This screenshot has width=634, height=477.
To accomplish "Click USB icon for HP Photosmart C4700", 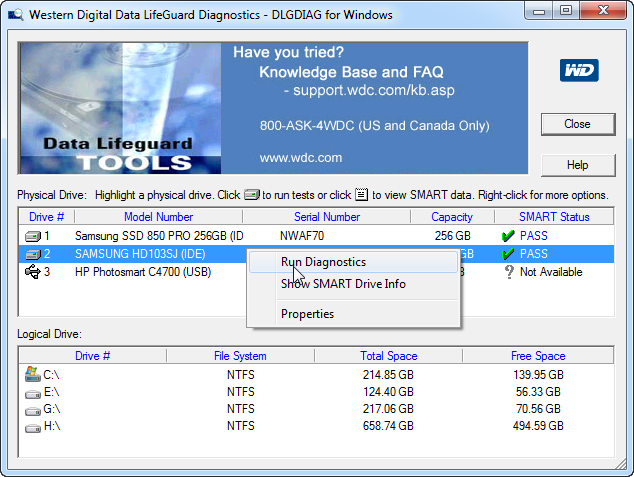I will tap(33, 272).
